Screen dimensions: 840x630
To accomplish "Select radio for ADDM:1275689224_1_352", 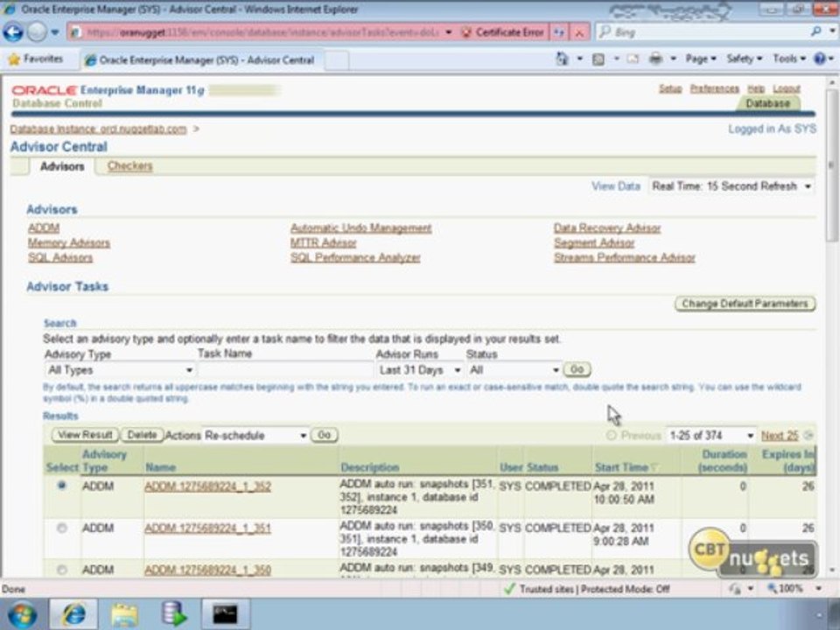I will click(x=62, y=486).
